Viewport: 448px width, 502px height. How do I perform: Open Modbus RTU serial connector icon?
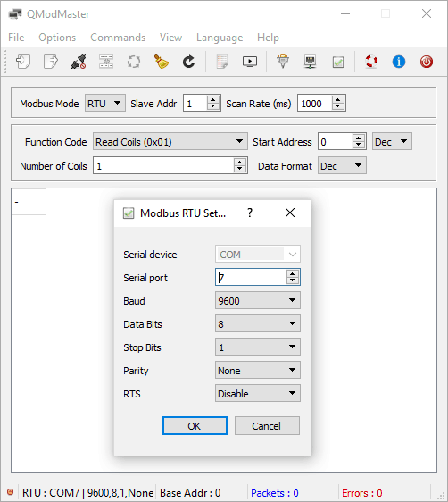(283, 62)
